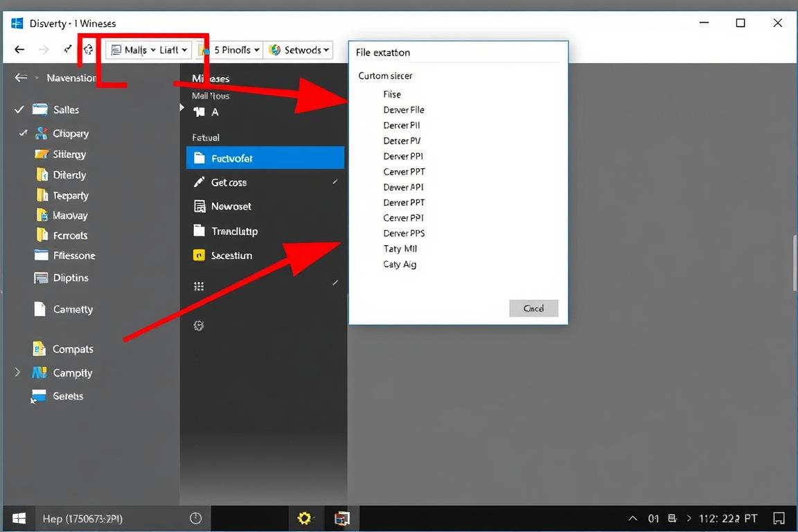
Task: Toggle the checkmark beside Chopary
Action: point(23,133)
